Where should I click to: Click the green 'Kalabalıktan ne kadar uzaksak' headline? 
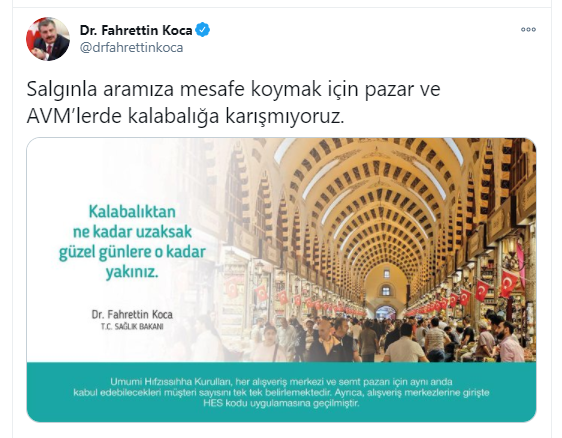[132, 242]
